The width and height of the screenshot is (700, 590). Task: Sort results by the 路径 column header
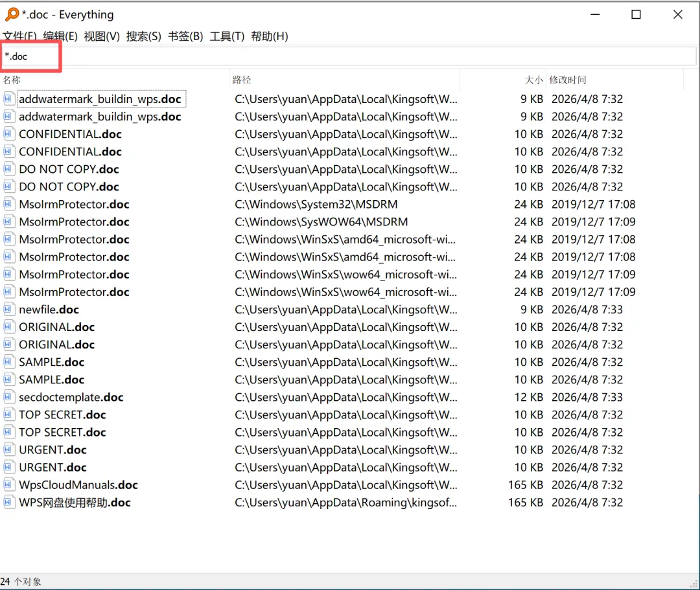(x=344, y=80)
